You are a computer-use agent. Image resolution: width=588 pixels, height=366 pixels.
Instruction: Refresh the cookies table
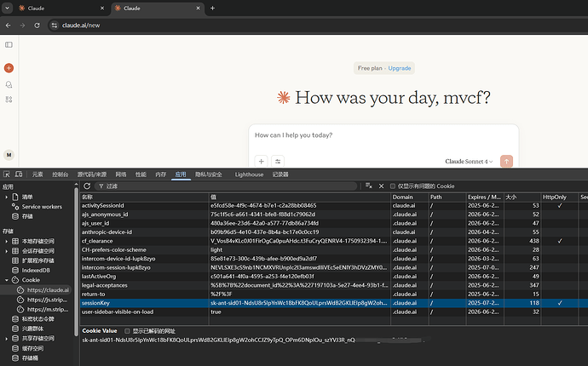tap(87, 186)
